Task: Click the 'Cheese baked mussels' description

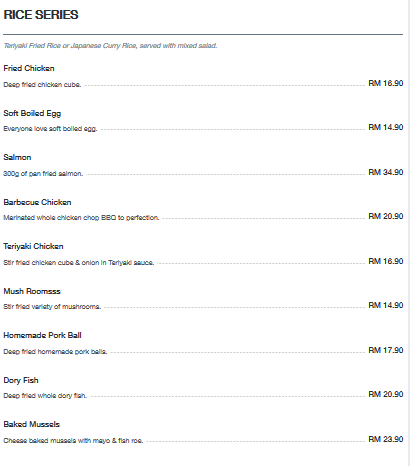Action: coord(73,441)
